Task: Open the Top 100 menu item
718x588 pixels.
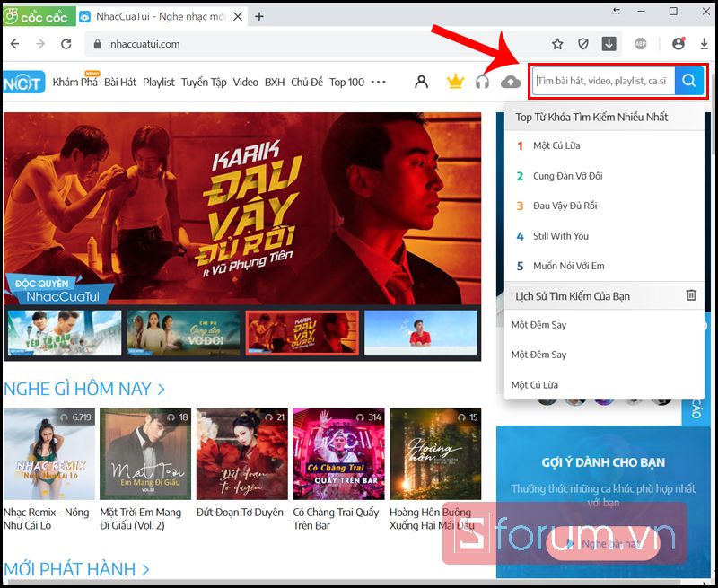Action: pyautogui.click(x=346, y=83)
